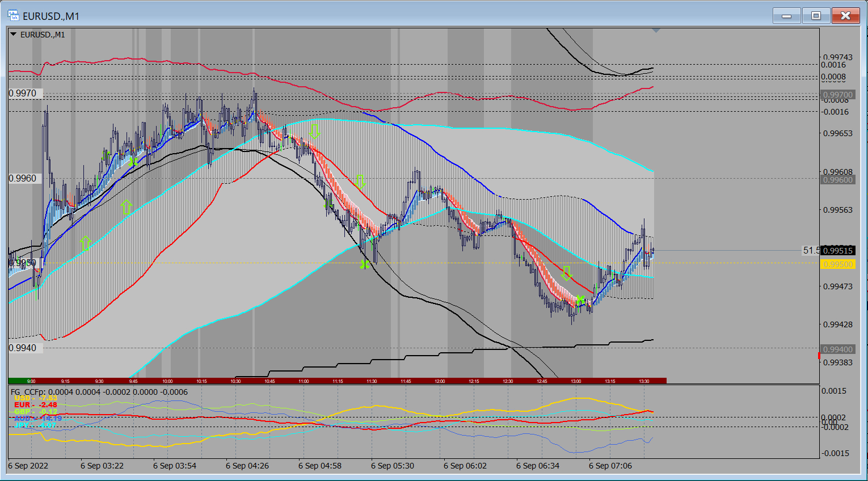
Task: Maximize the EURUSD chart window
Action: (816, 16)
